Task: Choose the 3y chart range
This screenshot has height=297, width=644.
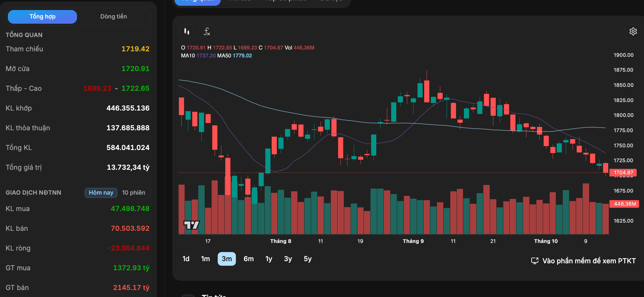Action: [x=288, y=259]
